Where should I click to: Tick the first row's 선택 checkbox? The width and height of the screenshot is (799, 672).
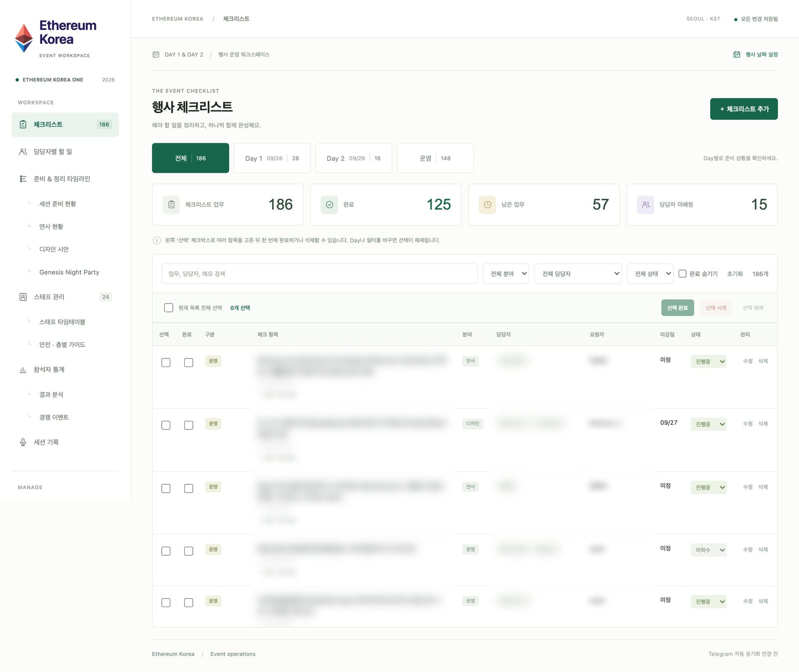[166, 363]
